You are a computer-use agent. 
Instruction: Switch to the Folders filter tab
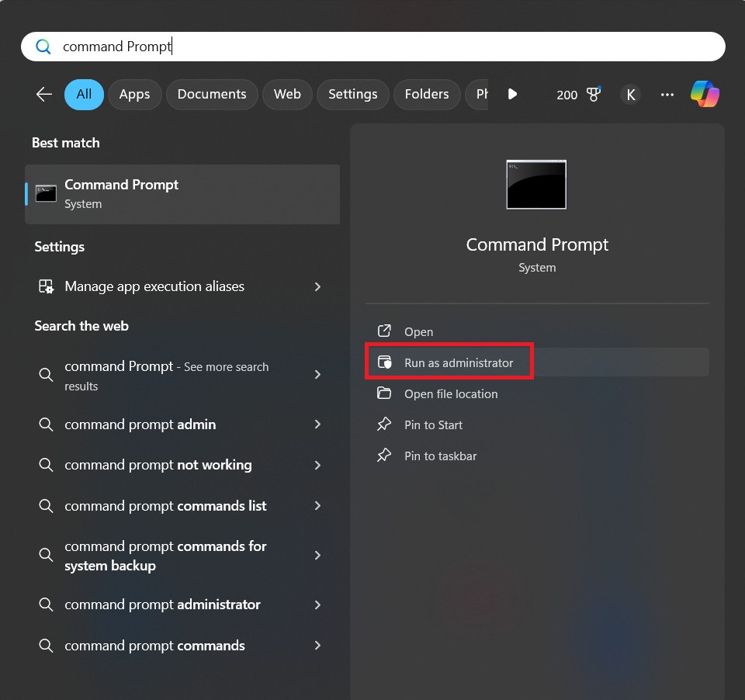427,95
